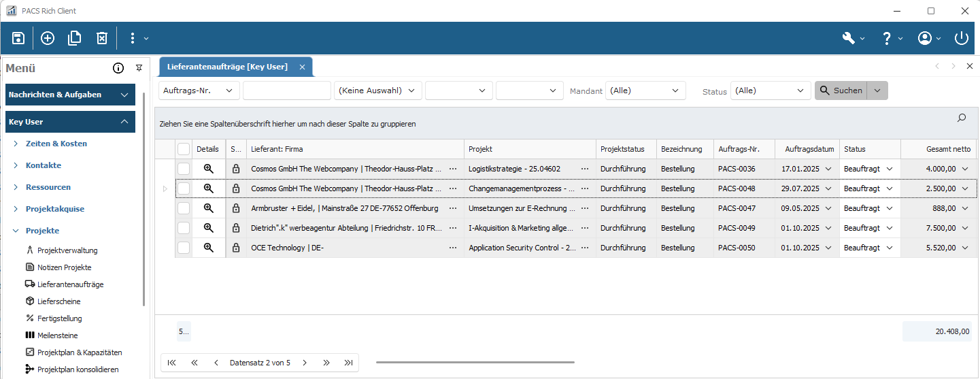The width and height of the screenshot is (980, 379).
Task: Tick the checkbox for Armbruster + Eidel row
Action: pos(184,208)
